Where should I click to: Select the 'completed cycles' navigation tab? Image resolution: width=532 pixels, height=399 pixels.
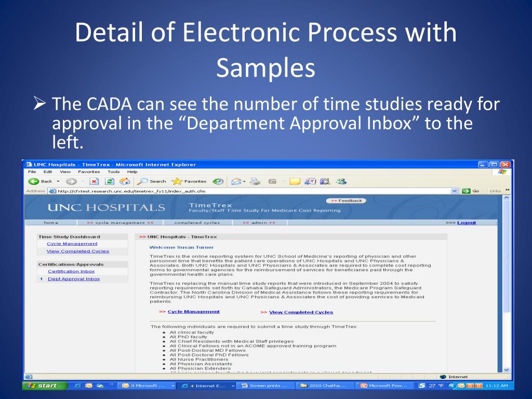197,222
